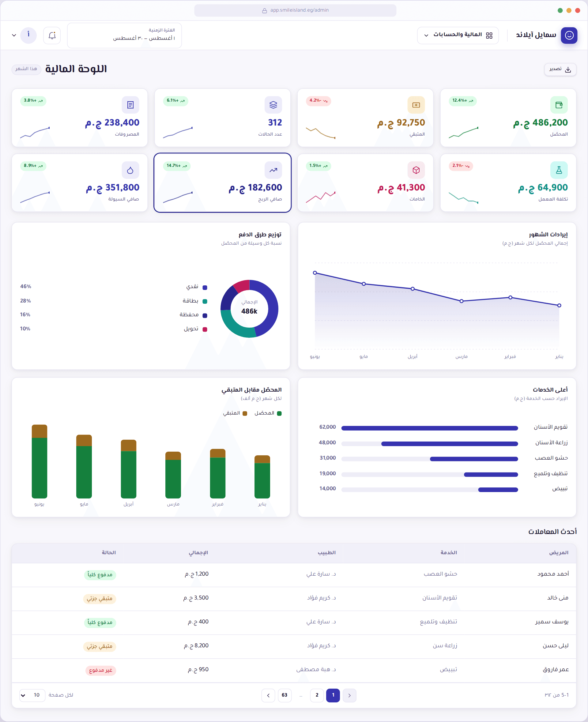Click the banknote icon on المتبقي card
The width and height of the screenshot is (588, 722).
[416, 105]
